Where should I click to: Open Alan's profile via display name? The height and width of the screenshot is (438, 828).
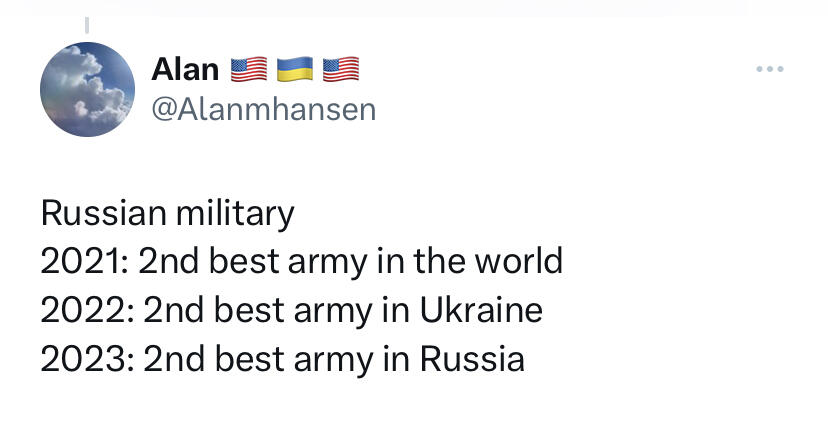pos(185,69)
